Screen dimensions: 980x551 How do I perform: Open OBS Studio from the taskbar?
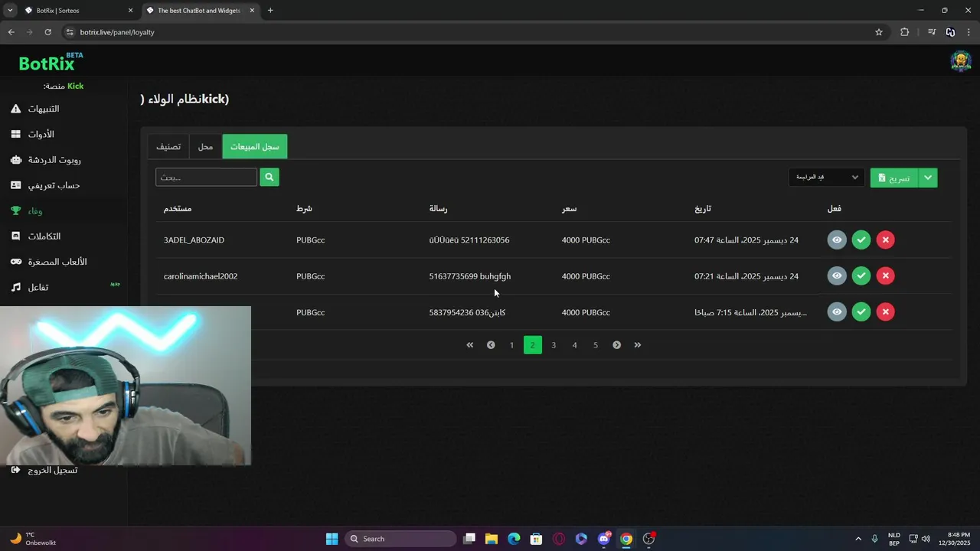tap(648, 539)
